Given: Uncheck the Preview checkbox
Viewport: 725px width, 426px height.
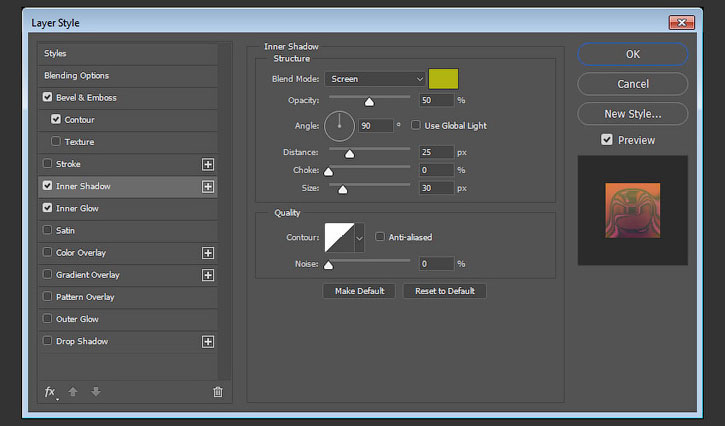Looking at the screenshot, I should [607, 140].
